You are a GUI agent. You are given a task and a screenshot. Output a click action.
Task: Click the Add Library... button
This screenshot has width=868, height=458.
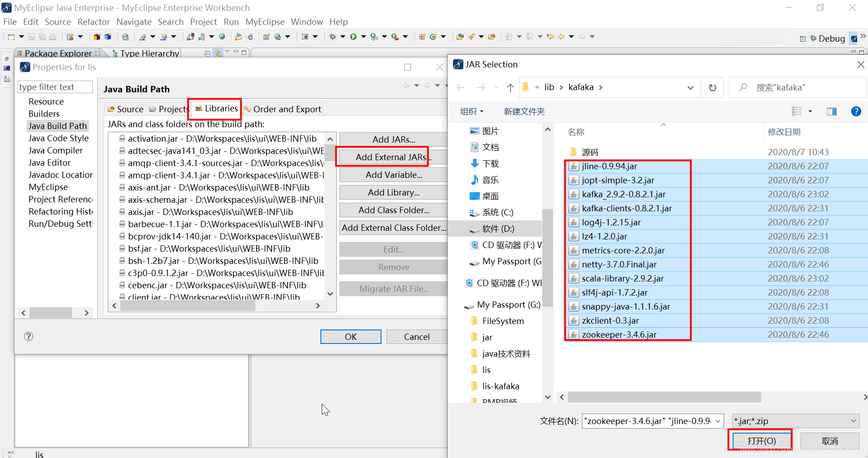click(394, 192)
